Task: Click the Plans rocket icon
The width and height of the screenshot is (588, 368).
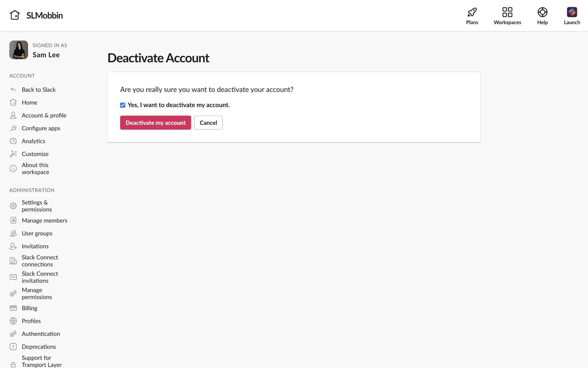Action: [472, 12]
